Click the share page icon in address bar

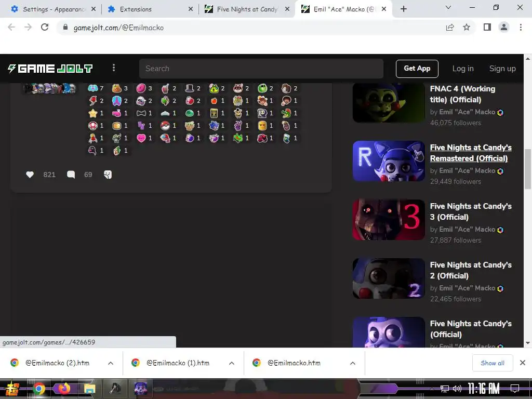coord(450,28)
